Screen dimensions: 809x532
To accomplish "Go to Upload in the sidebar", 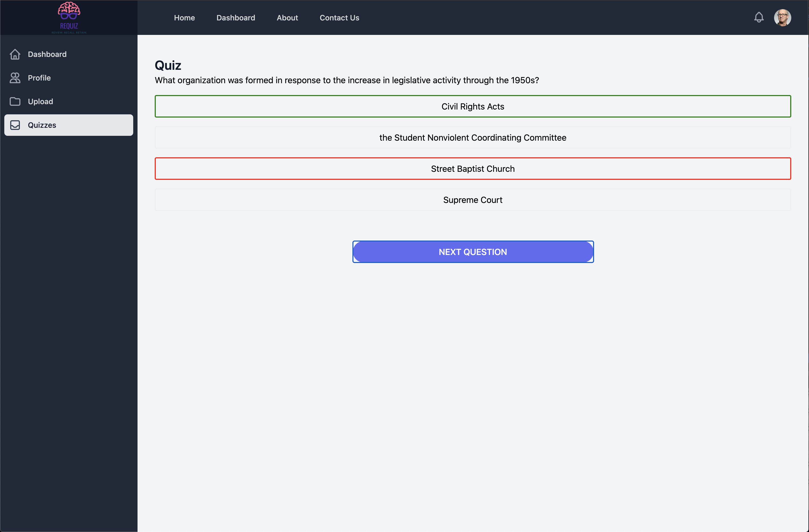I will (x=41, y=101).
